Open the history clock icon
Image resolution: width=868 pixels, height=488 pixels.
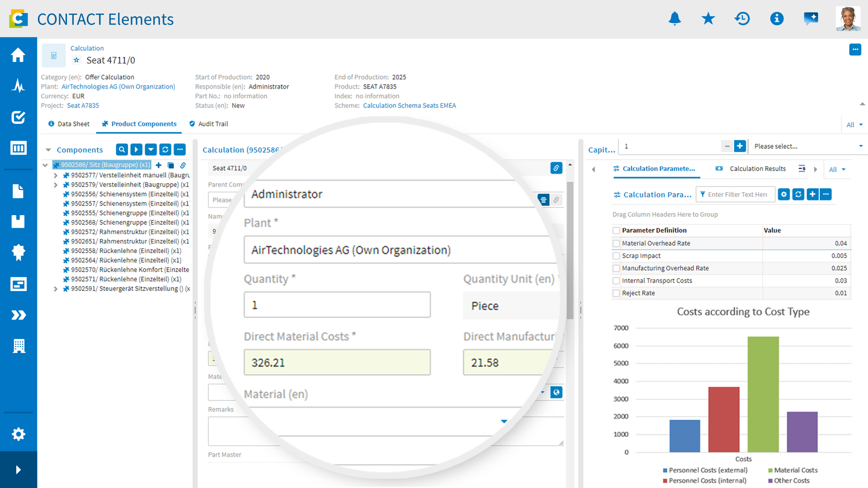click(x=742, y=19)
